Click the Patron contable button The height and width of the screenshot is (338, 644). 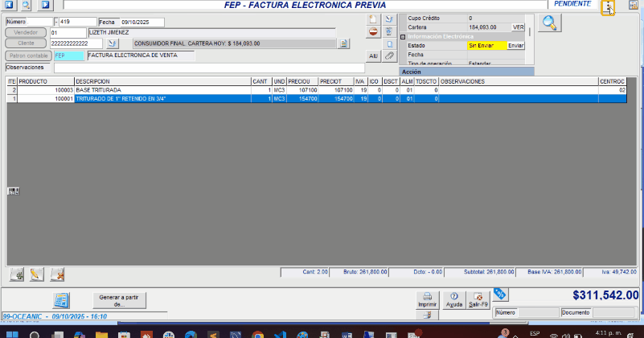tap(27, 56)
